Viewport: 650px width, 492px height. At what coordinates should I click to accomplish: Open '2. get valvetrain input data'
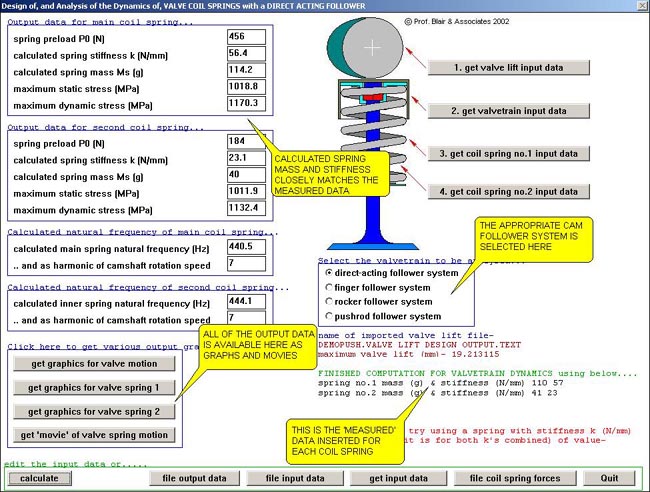pyautogui.click(x=508, y=111)
